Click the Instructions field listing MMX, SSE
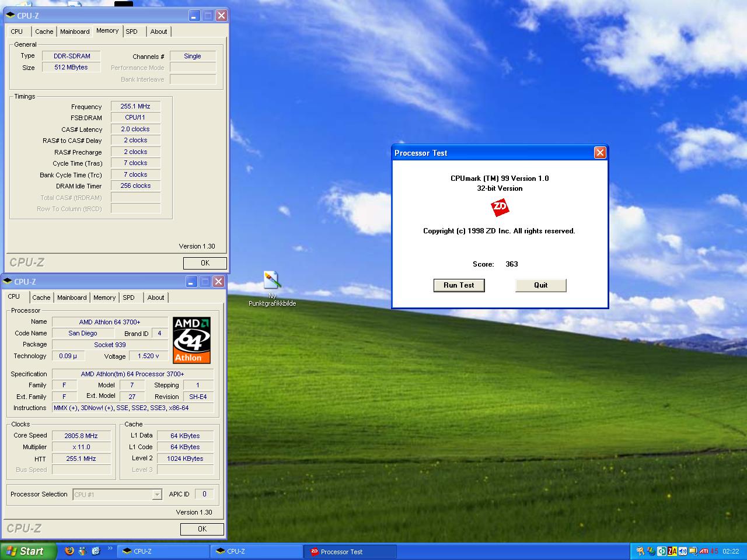The image size is (747, 560). [132, 408]
